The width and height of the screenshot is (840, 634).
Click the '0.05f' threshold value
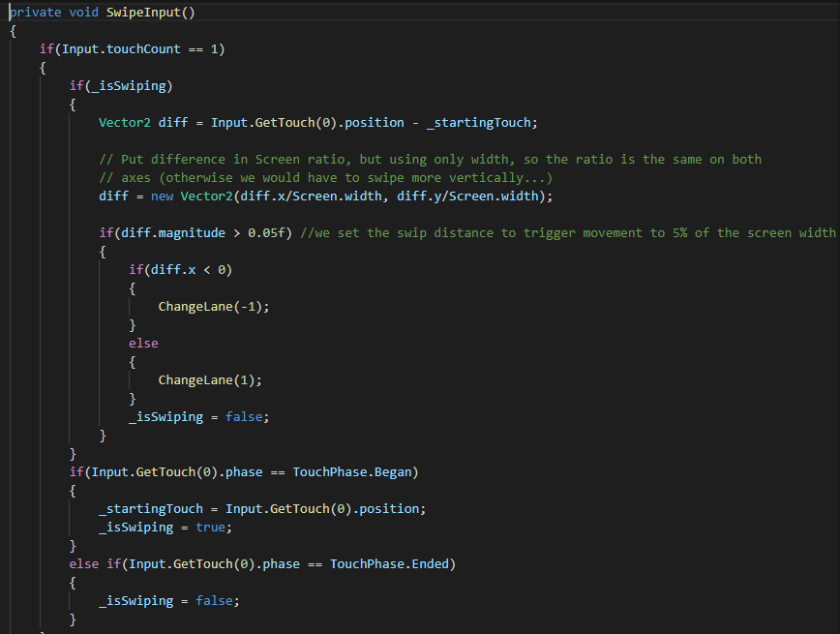pyautogui.click(x=266, y=233)
